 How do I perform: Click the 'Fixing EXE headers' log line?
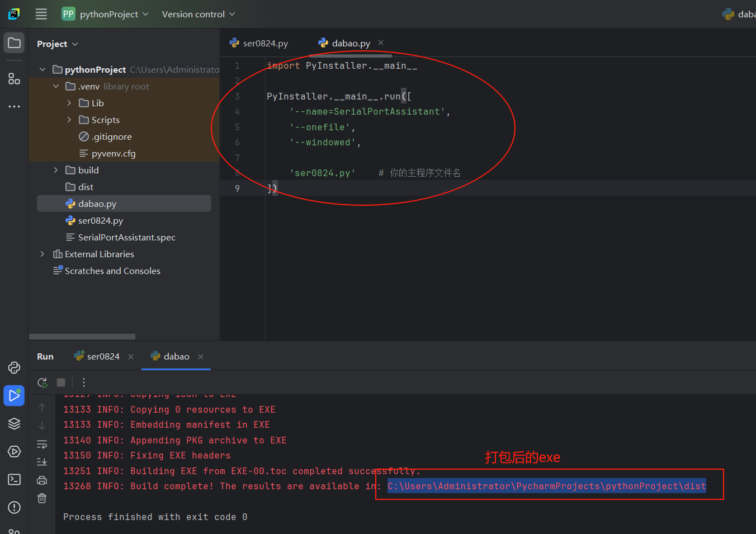(x=147, y=455)
